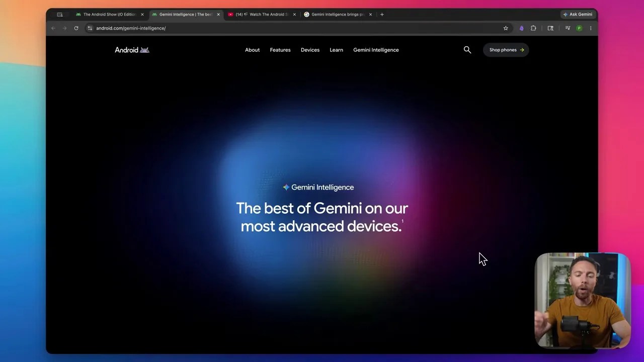Open a new tab with the plus button
Image resolution: width=644 pixels, height=362 pixels.
[382, 15]
